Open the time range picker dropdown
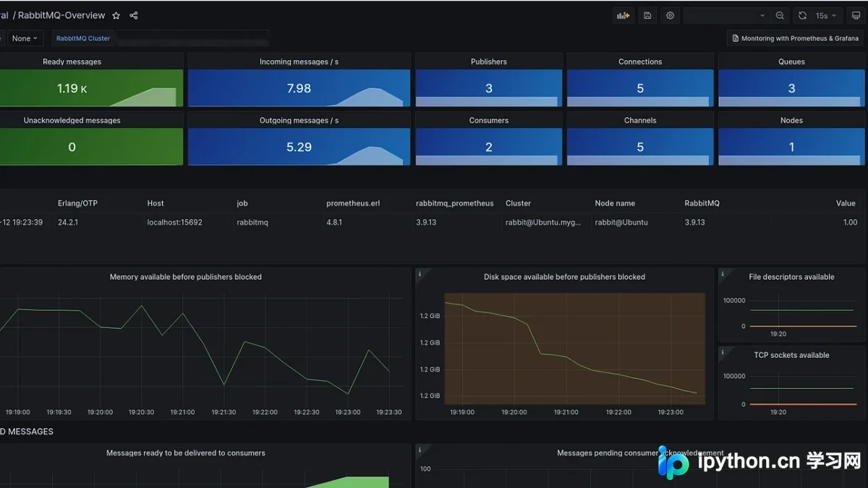The height and width of the screenshot is (488, 868). (x=727, y=15)
